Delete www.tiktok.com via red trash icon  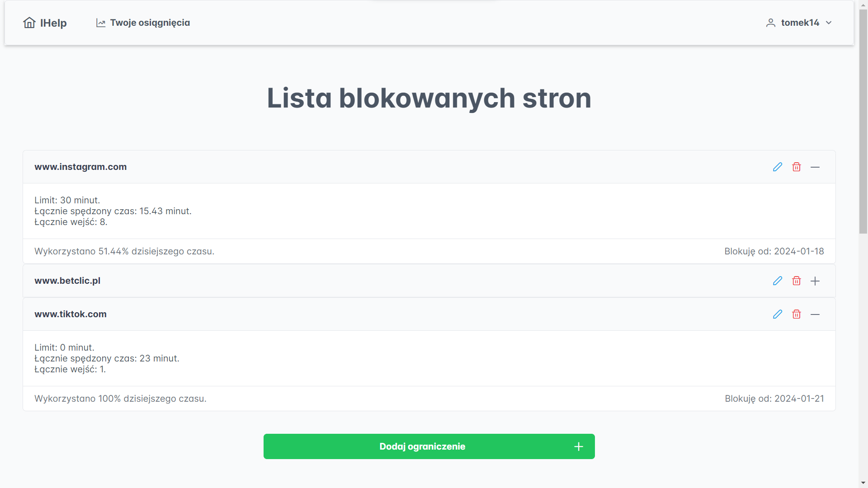[797, 314]
